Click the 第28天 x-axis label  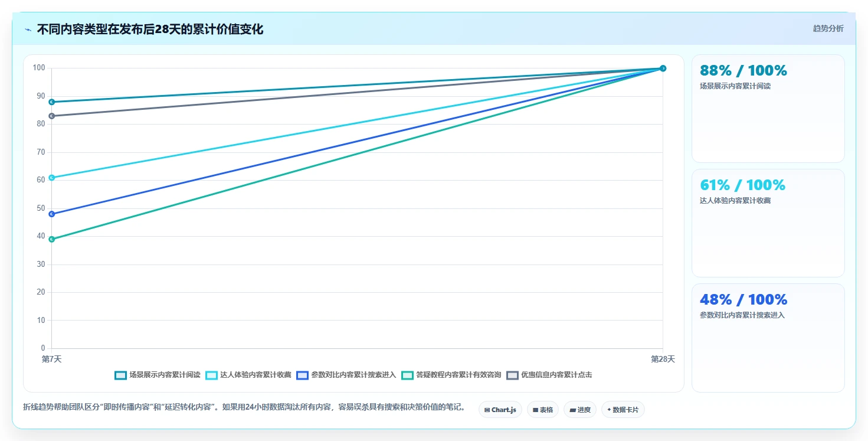[x=663, y=359]
